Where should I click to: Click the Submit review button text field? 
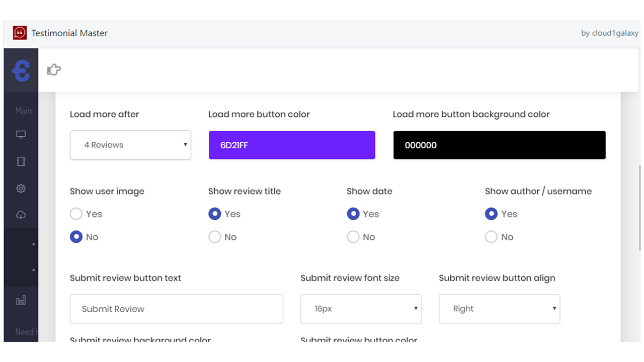176,309
